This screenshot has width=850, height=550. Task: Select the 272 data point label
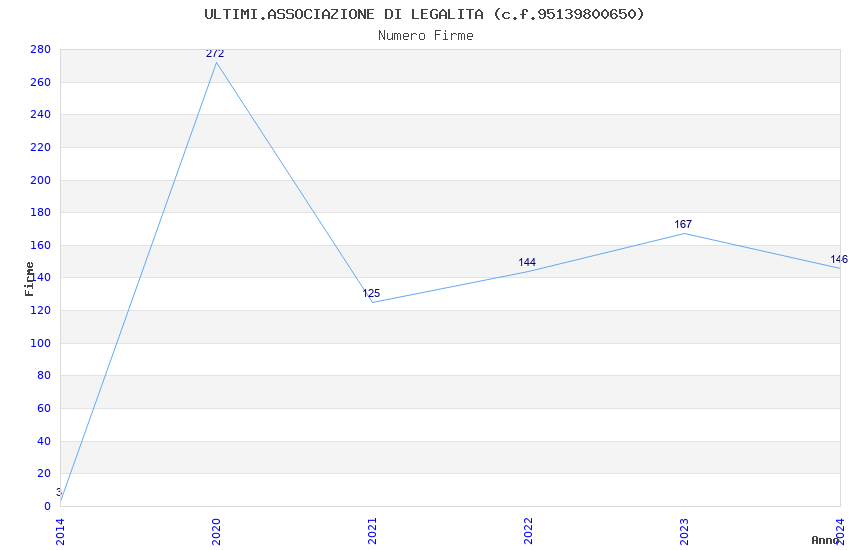[215, 53]
